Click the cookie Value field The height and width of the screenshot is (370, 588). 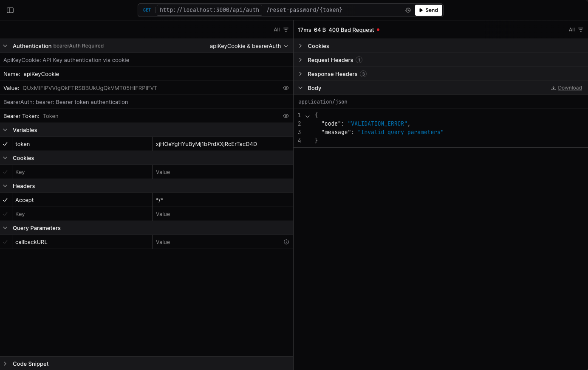(223, 172)
